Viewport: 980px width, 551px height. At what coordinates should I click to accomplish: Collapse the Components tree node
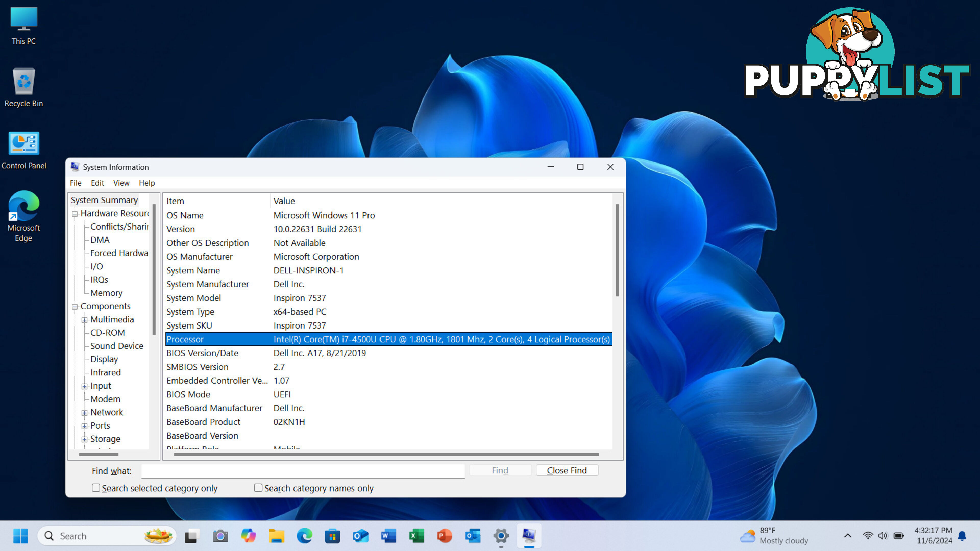tap(75, 306)
